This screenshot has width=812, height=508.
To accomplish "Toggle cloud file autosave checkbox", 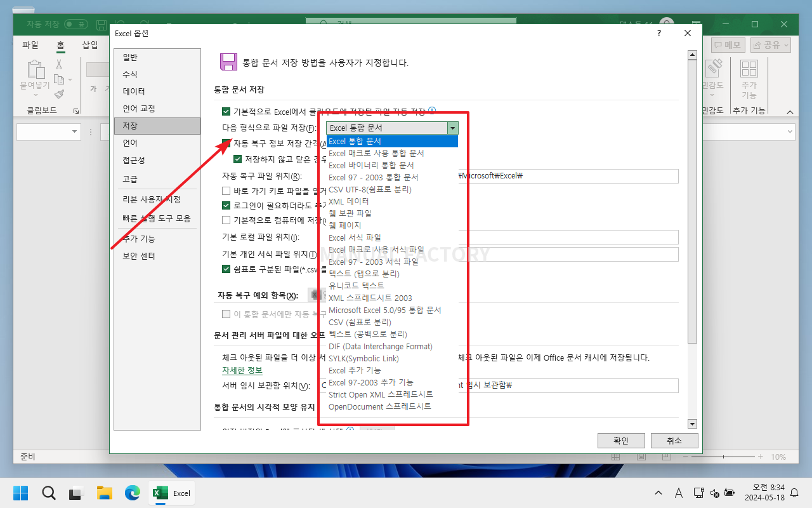I will (226, 112).
